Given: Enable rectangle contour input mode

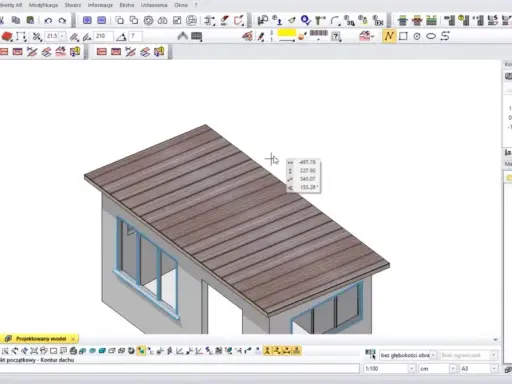Looking at the screenshot, I should 403,36.
